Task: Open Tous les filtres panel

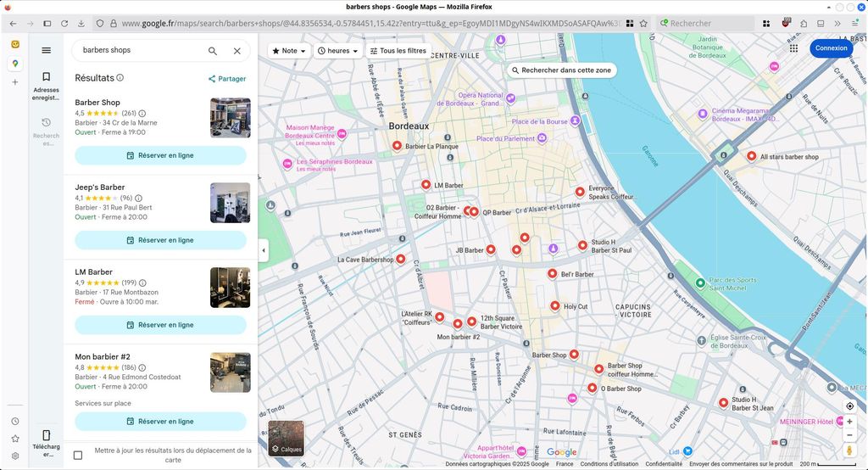Action: (x=398, y=50)
